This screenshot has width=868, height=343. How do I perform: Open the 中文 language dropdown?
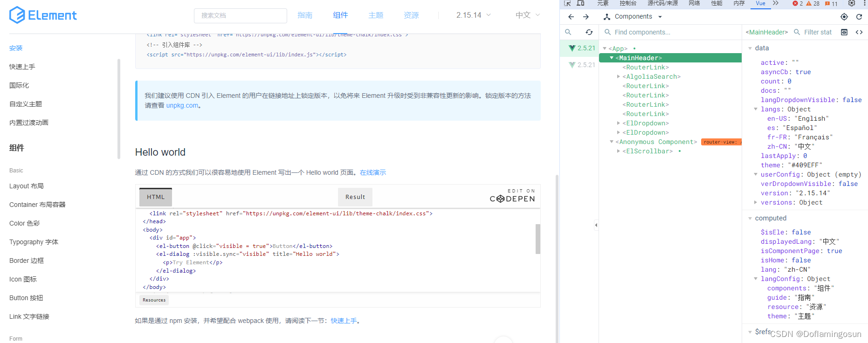pos(528,15)
